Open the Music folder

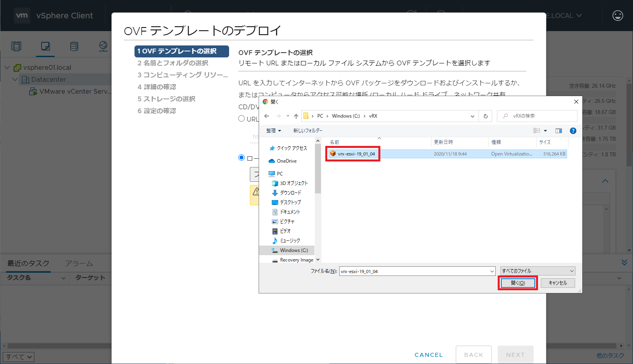286,241
